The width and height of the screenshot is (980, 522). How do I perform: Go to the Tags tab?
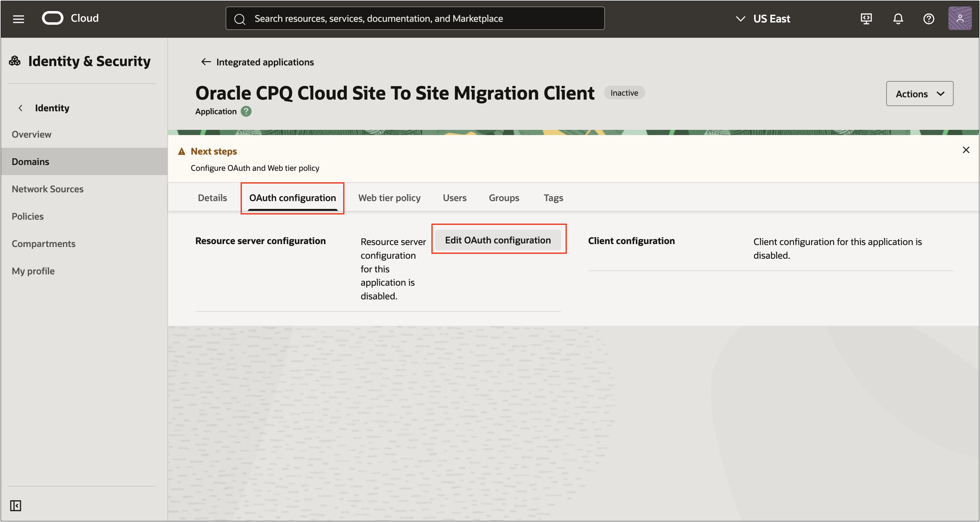(x=553, y=198)
